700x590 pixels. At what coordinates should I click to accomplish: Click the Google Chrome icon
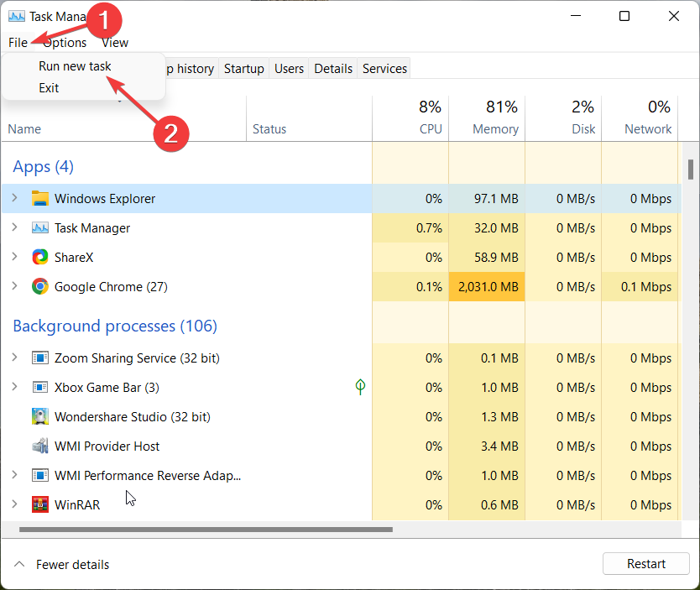point(40,286)
